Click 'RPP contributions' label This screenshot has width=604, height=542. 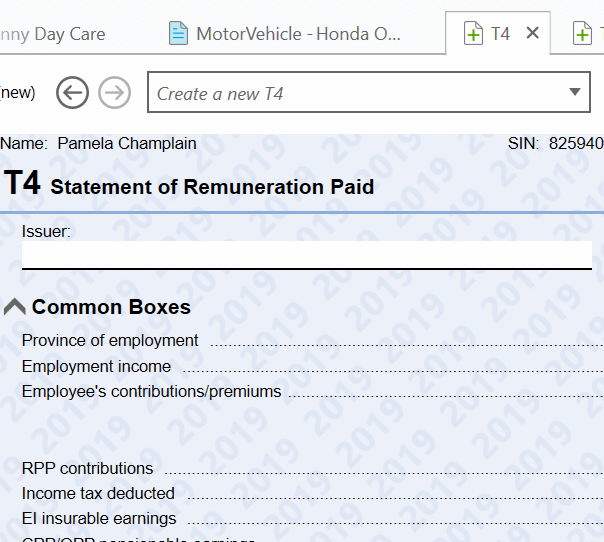pos(87,468)
